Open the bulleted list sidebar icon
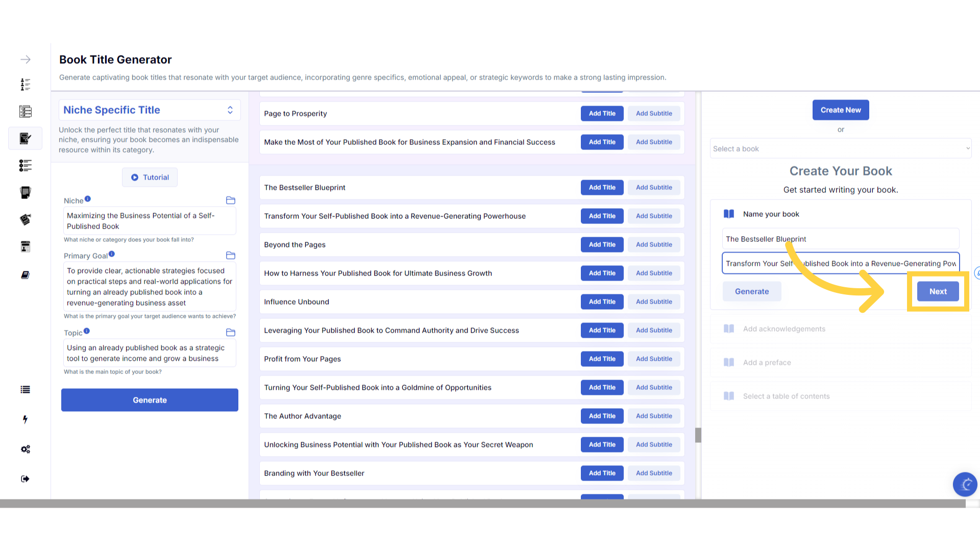980x551 pixels. (25, 390)
